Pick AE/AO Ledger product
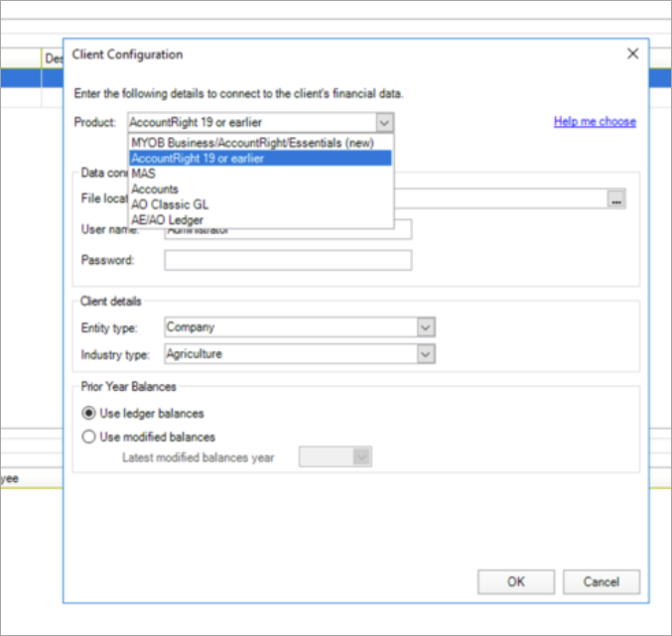 tap(261, 219)
